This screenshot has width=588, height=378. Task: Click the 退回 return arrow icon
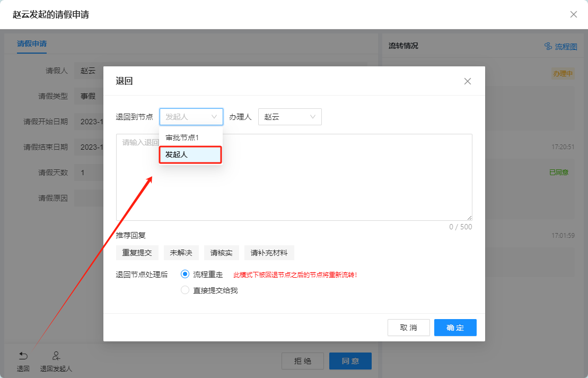click(x=23, y=356)
